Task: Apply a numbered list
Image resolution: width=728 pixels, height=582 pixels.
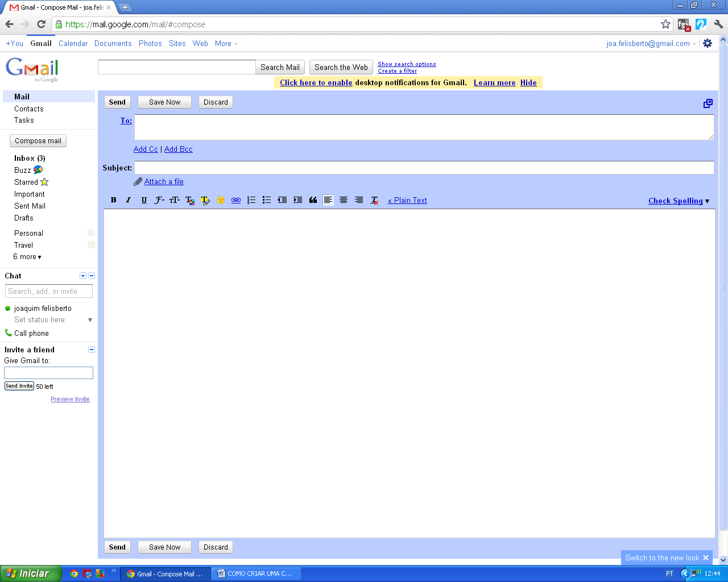Action: click(x=251, y=200)
